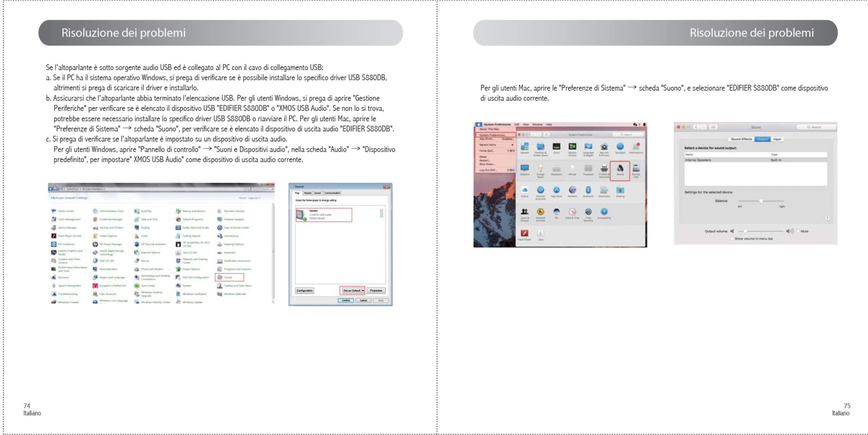Click scrollbar in Windows Sound device list
The height and width of the screenshot is (435, 868).
381,213
